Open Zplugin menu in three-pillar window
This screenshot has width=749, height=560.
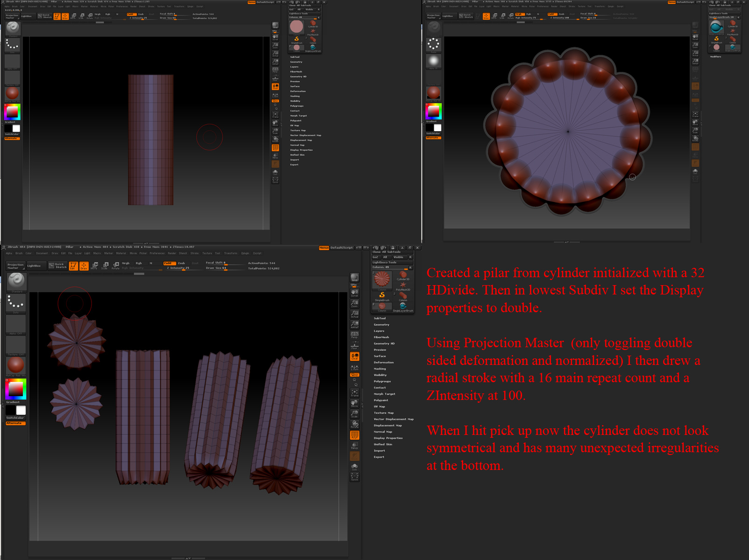(x=245, y=253)
